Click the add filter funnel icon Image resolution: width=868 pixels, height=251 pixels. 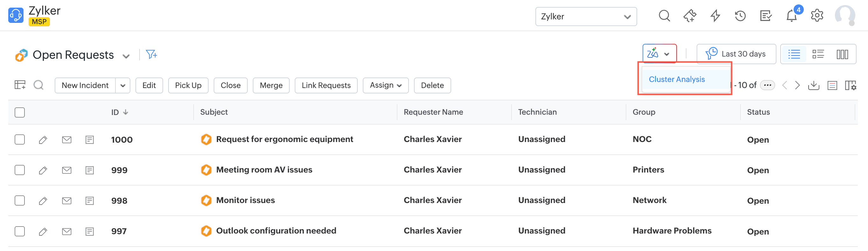click(151, 54)
